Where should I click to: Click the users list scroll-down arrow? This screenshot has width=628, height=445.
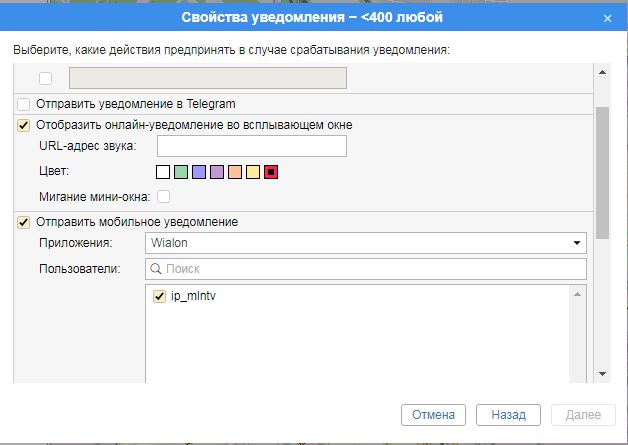(576, 375)
